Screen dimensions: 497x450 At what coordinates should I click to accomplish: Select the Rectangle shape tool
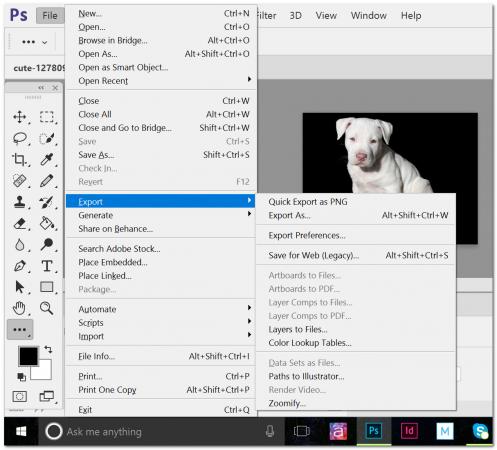47,287
